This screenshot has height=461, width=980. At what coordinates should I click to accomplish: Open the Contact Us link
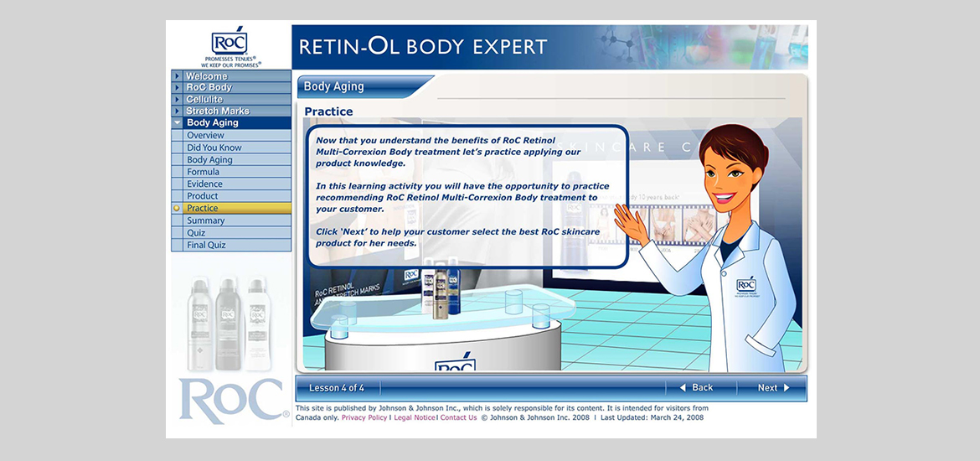click(x=458, y=417)
